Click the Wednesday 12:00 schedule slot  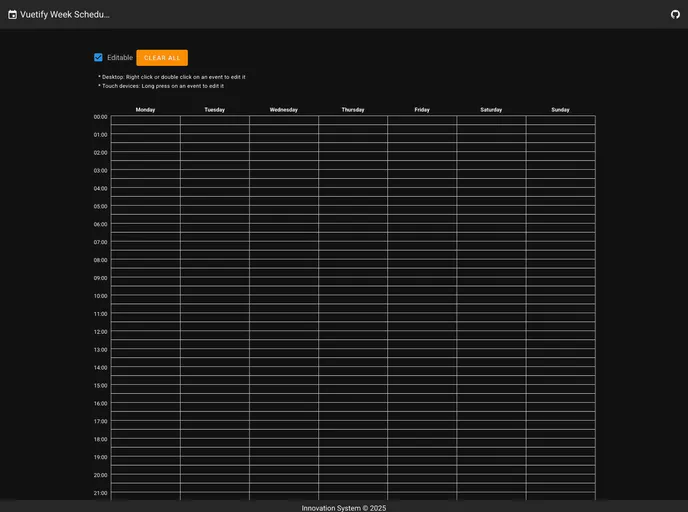283,336
